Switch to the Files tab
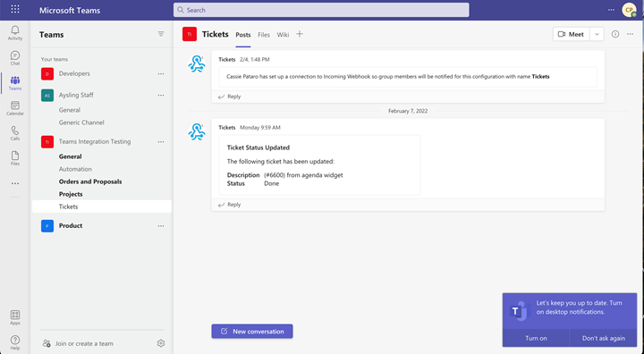This screenshot has height=354, width=644. 264,35
